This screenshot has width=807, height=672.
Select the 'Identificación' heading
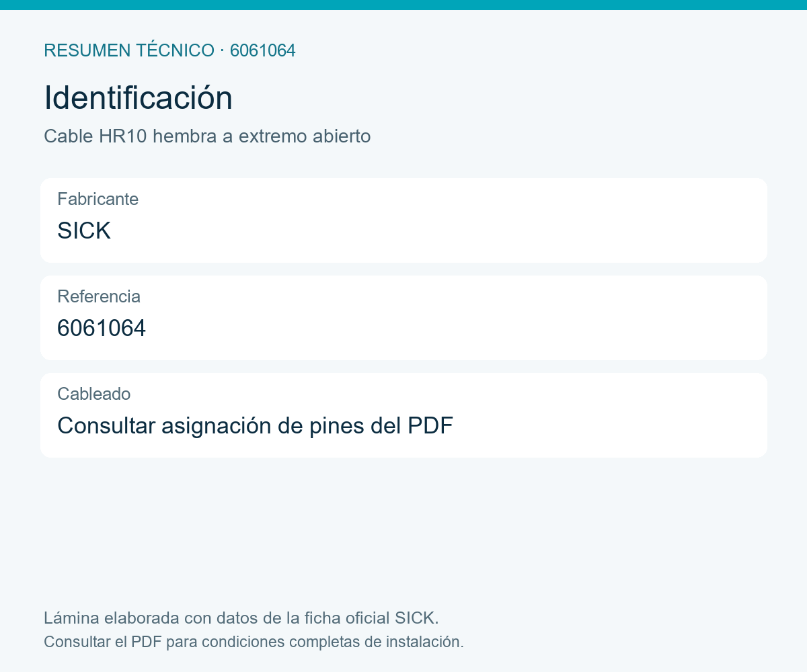pos(139,98)
